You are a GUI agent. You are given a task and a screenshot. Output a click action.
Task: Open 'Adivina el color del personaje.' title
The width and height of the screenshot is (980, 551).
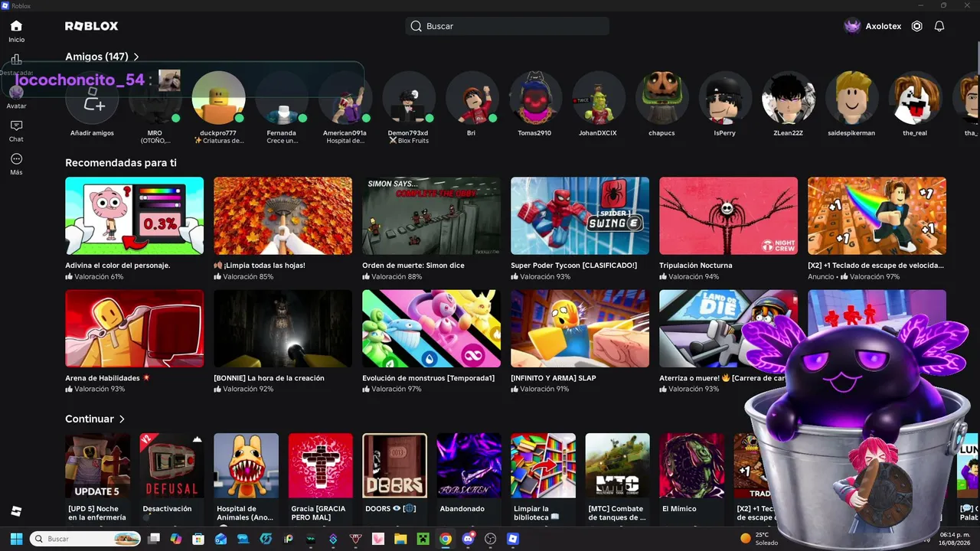(x=118, y=266)
